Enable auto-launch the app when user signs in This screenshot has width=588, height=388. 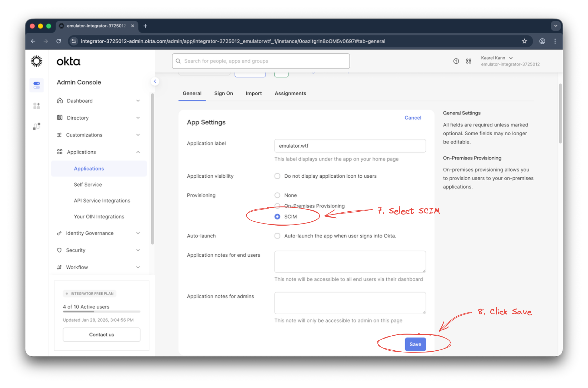point(277,236)
